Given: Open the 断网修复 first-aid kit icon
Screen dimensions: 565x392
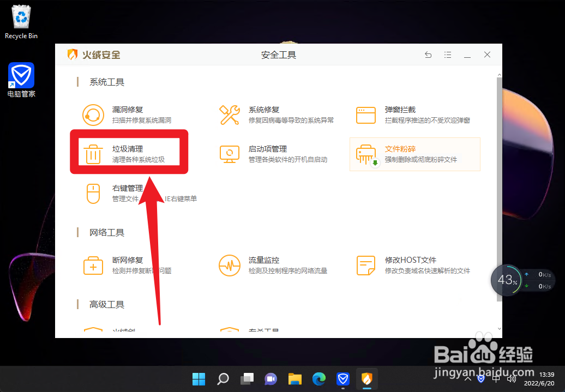Looking at the screenshot, I should pos(93,266).
